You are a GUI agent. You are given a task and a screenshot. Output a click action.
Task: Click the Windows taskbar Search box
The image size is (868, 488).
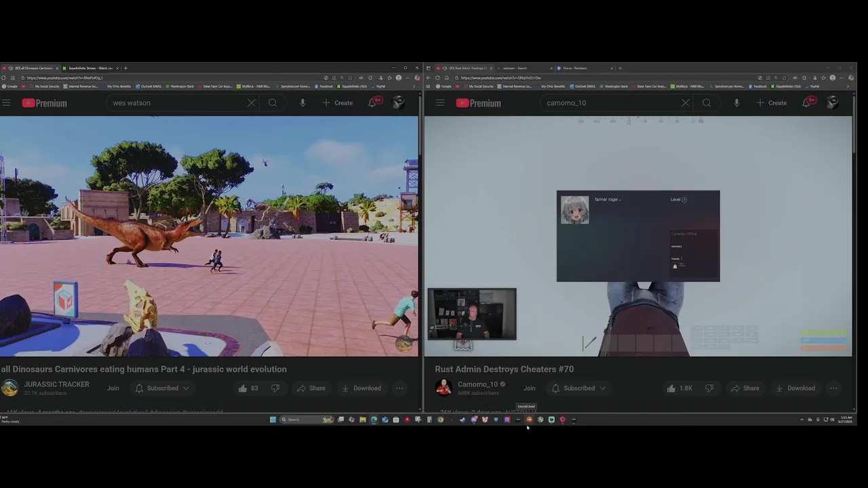[307, 420]
